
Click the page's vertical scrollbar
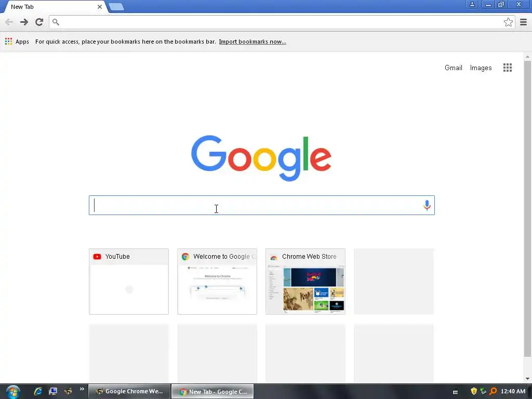point(527,209)
